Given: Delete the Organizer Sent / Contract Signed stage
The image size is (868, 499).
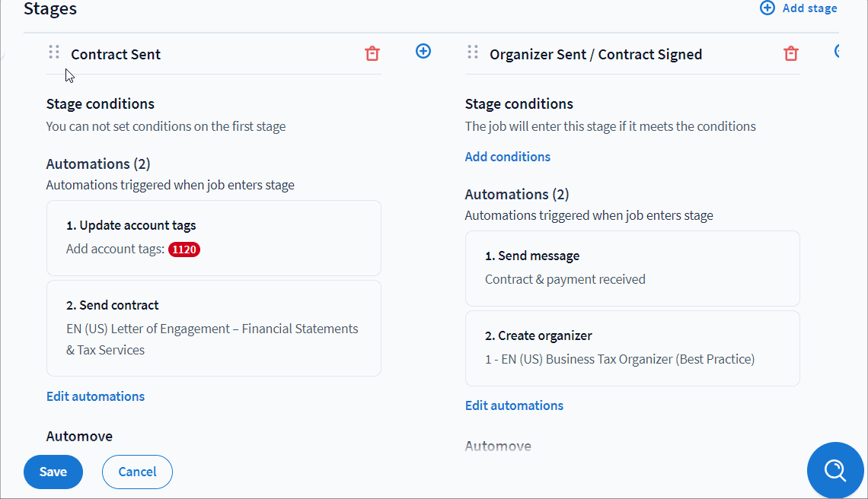Looking at the screenshot, I should (791, 53).
